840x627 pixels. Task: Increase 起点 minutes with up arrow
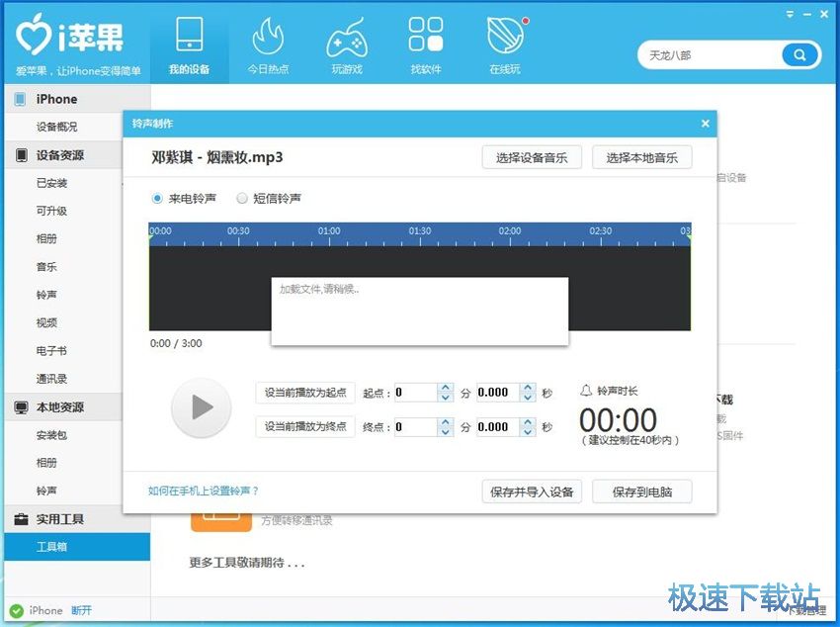(x=445, y=388)
